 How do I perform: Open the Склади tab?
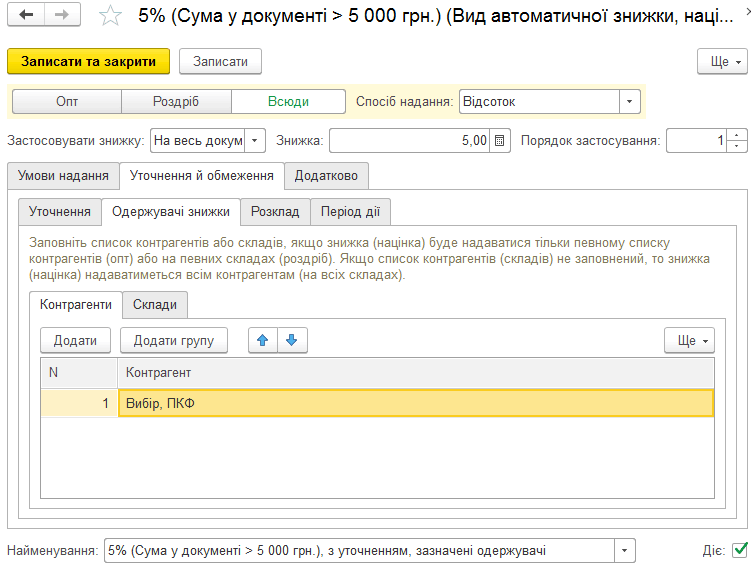[155, 305]
